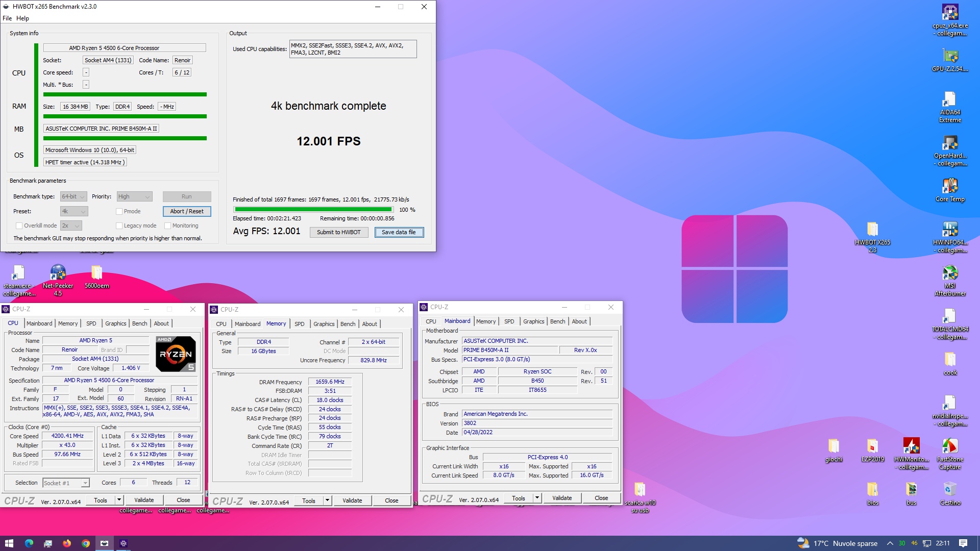Open EZP2019 desktop icon
The image size is (980, 551).
(x=872, y=450)
